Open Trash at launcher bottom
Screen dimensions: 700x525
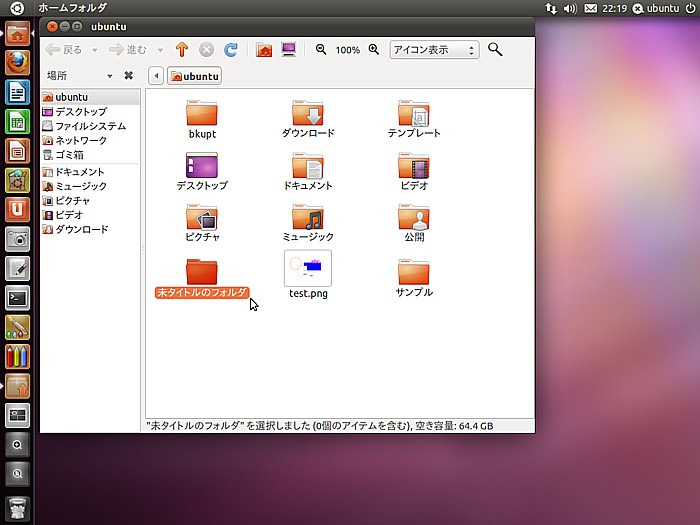coord(17,509)
